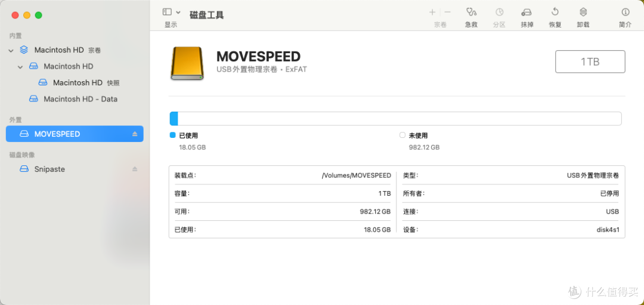Click the 外置 sidebar section header
Screen dimensions: 644x305
(16, 119)
